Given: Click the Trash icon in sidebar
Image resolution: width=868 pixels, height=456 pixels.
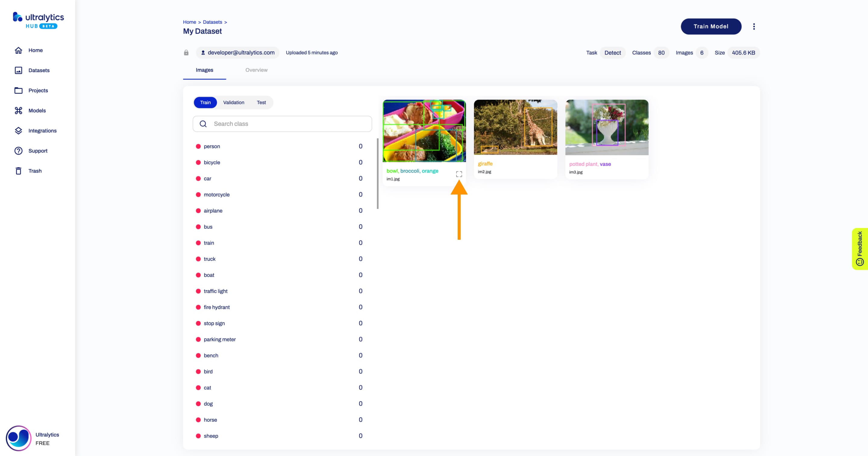Looking at the screenshot, I should pyautogui.click(x=18, y=171).
